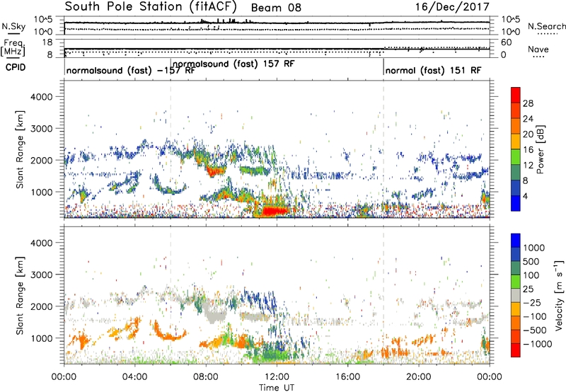Click '4000' tick on power panel

[x=41, y=97]
